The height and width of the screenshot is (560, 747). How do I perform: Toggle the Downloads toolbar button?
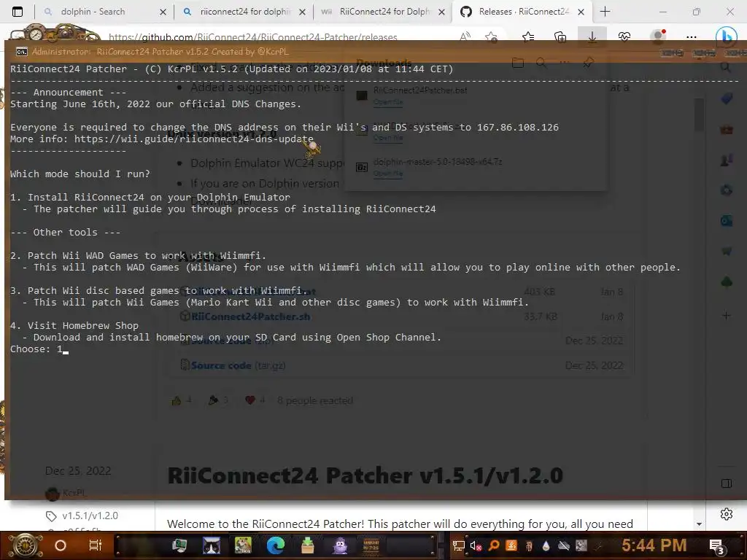point(592,36)
